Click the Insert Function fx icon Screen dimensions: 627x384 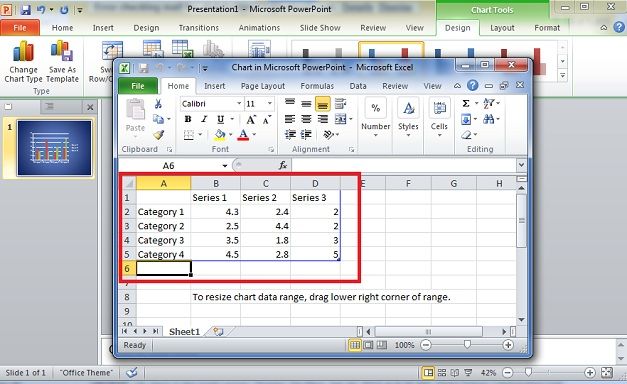pyautogui.click(x=283, y=165)
